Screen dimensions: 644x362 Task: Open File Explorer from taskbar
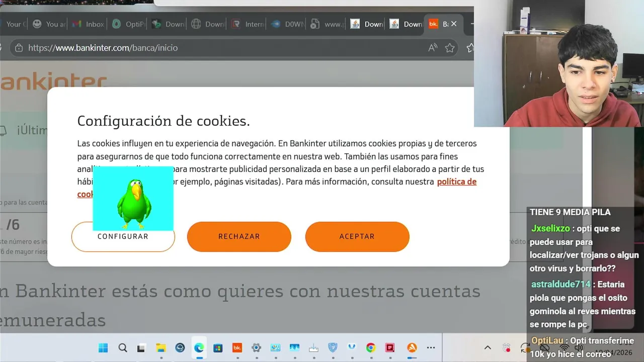pyautogui.click(x=160, y=347)
